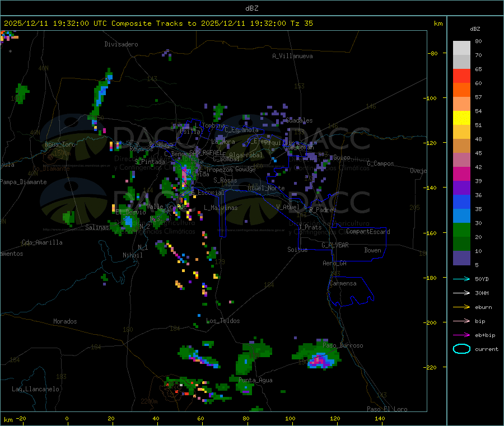Click the 'Algarrobal' map label
The height and width of the screenshot is (426, 504).
tap(246, 155)
